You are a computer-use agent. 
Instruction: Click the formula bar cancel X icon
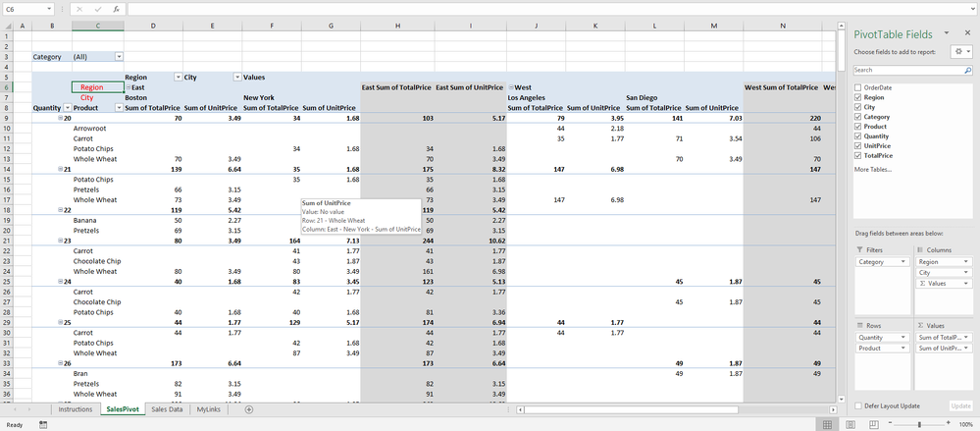tap(79, 10)
